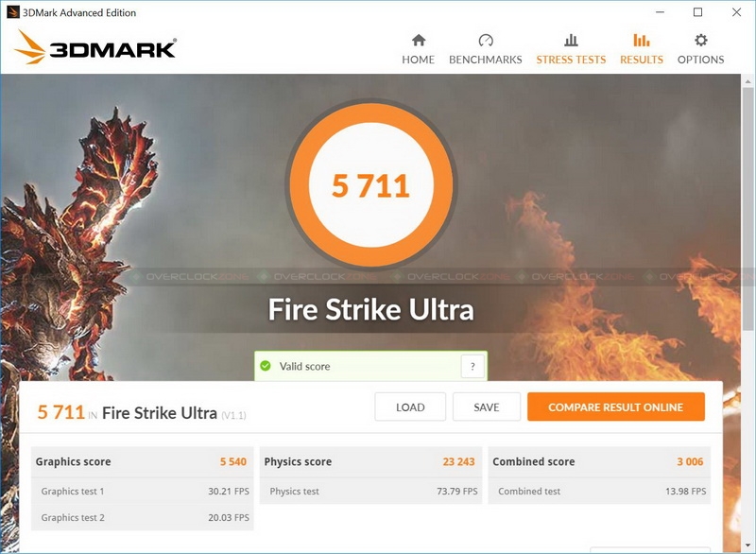Maximize the 3DMark window
This screenshot has height=554, width=756.
697,12
